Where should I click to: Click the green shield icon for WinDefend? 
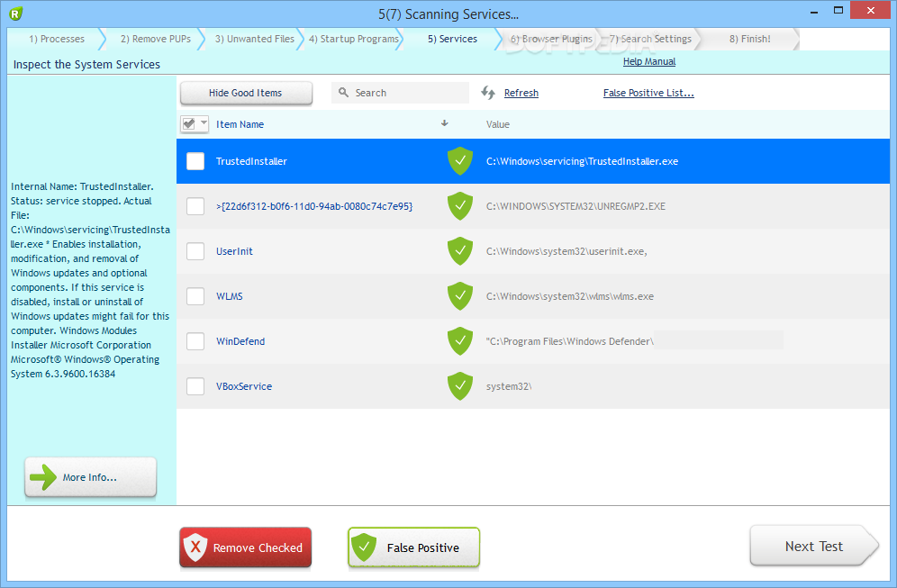pos(460,341)
